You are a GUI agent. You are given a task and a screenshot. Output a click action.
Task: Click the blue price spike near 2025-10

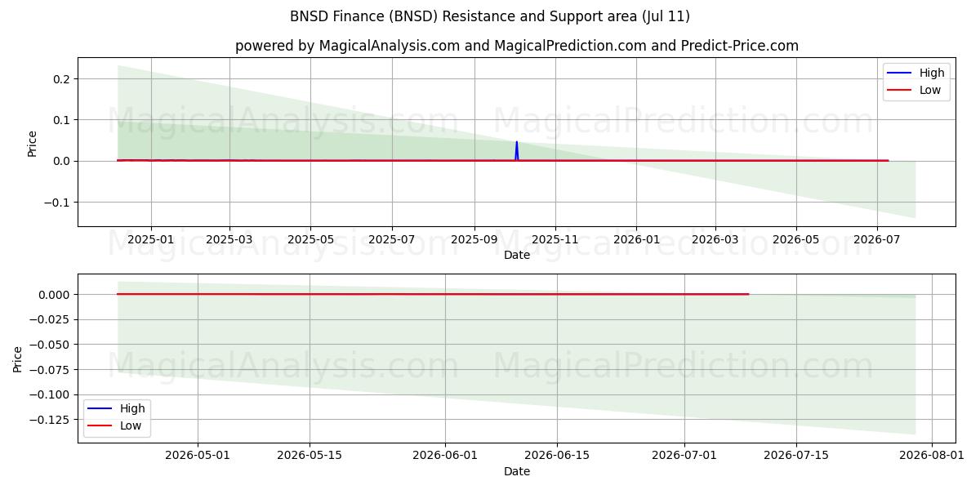click(516, 149)
